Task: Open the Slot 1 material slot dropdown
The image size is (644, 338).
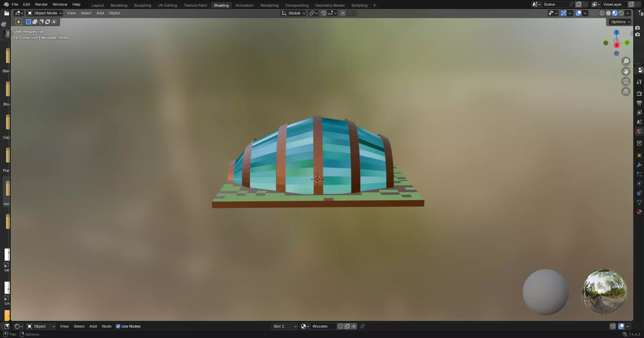Action: pyautogui.click(x=284, y=326)
